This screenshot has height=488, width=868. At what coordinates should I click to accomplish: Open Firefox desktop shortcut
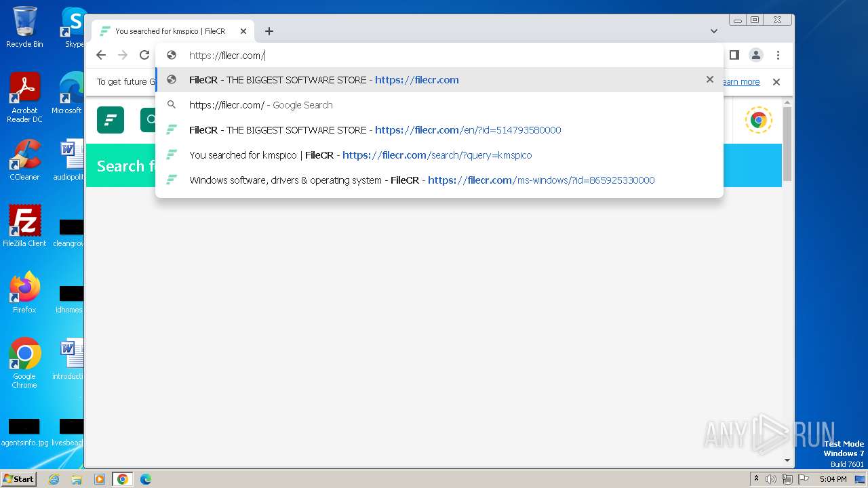click(24, 293)
